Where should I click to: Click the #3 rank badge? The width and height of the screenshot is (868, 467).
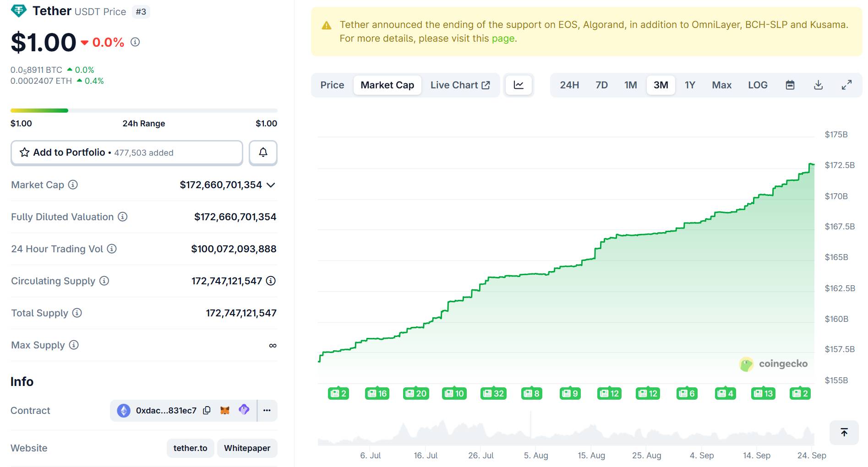(141, 11)
